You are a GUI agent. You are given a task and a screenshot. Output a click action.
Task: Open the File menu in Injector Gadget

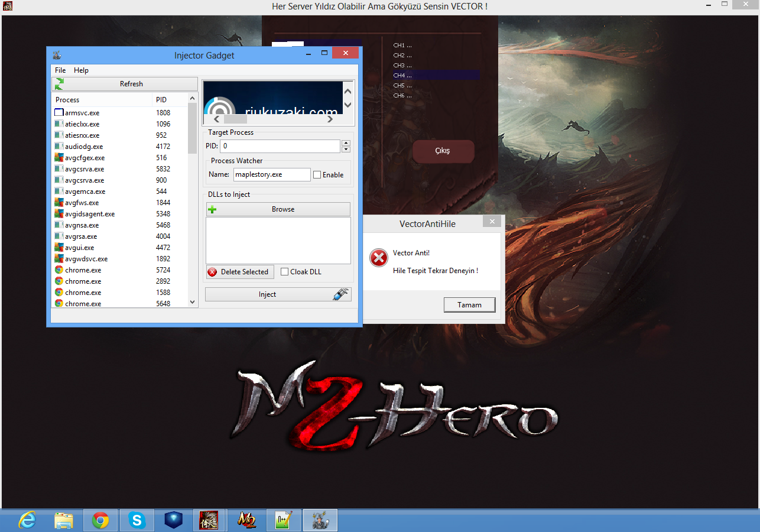click(x=60, y=70)
